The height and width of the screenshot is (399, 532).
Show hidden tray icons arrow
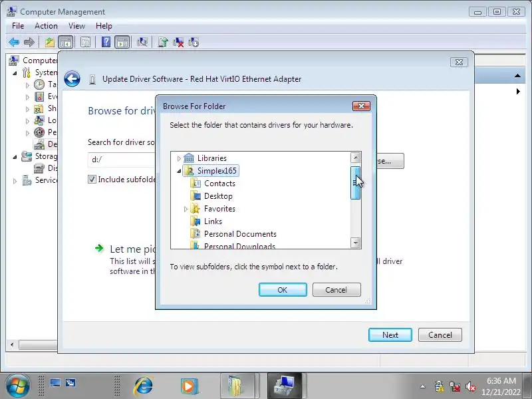422,386
